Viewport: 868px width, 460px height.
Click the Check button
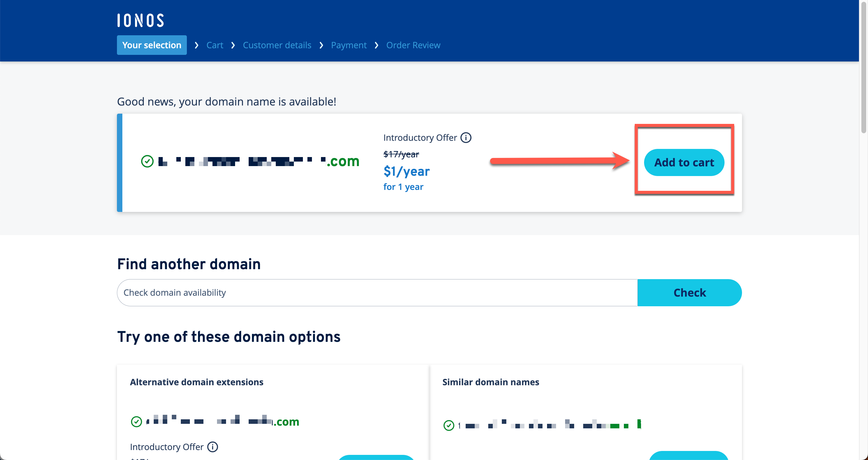click(689, 292)
